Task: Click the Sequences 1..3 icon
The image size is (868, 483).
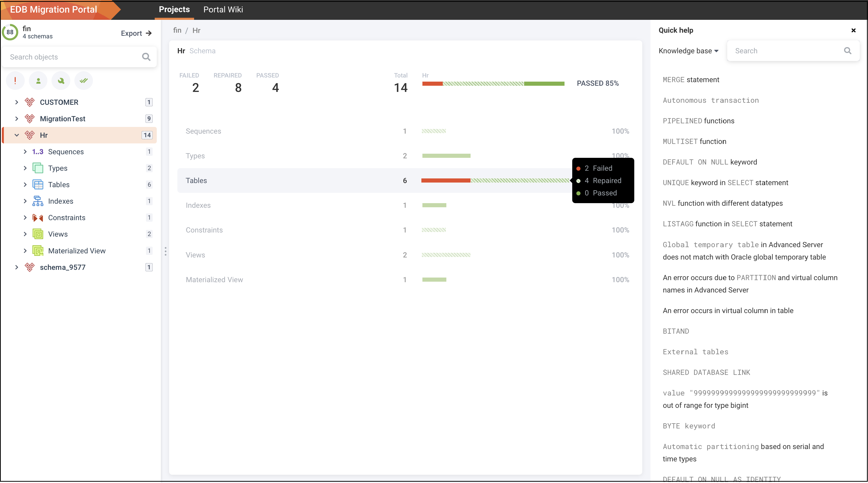Action: pos(38,152)
